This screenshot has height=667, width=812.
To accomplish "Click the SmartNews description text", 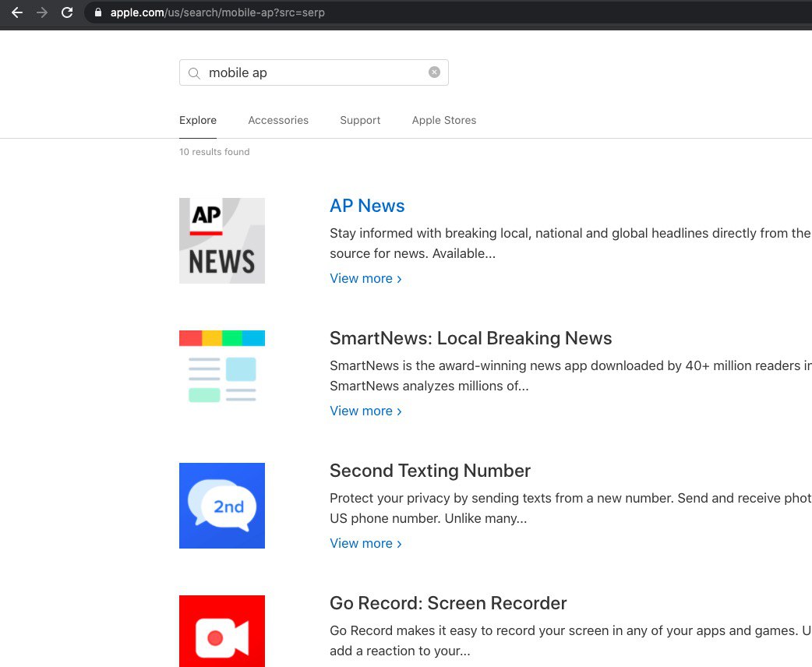I will (570, 376).
